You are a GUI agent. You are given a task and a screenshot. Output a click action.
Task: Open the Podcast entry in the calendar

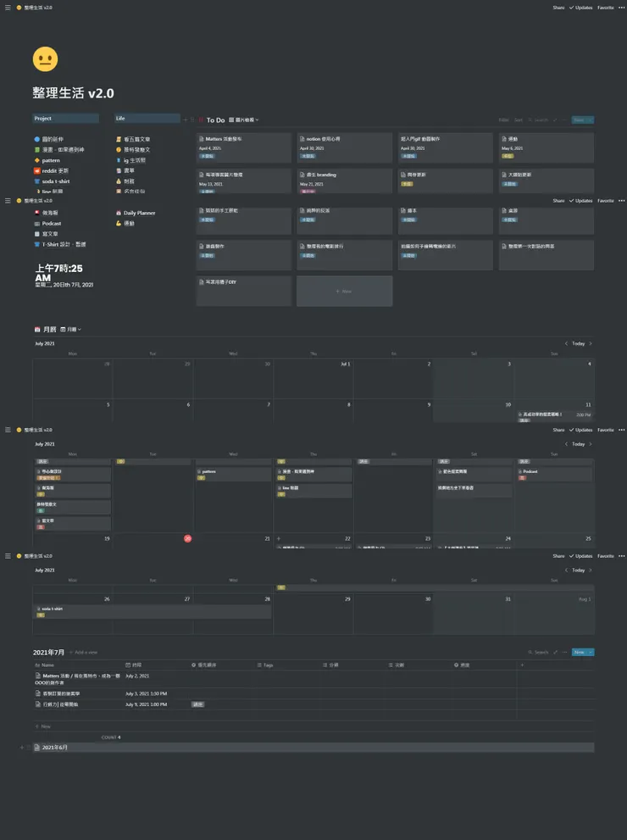click(554, 475)
